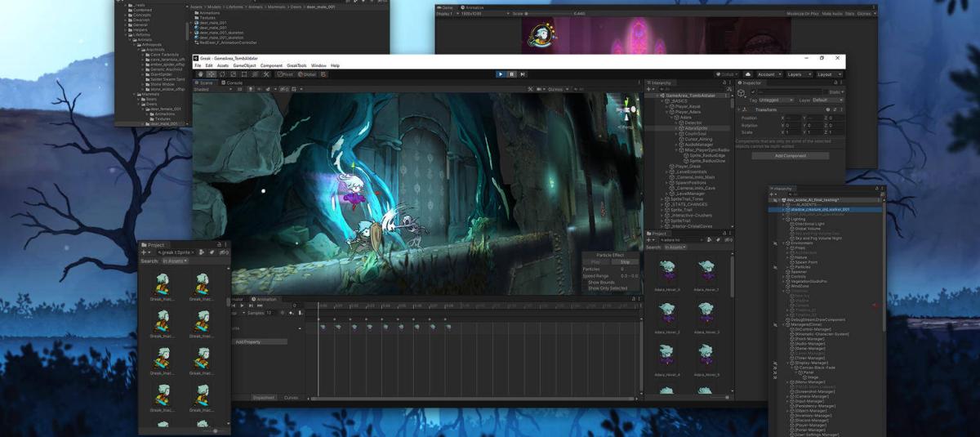Open the GameObject menu
The width and height of the screenshot is (980, 437).
(244, 65)
